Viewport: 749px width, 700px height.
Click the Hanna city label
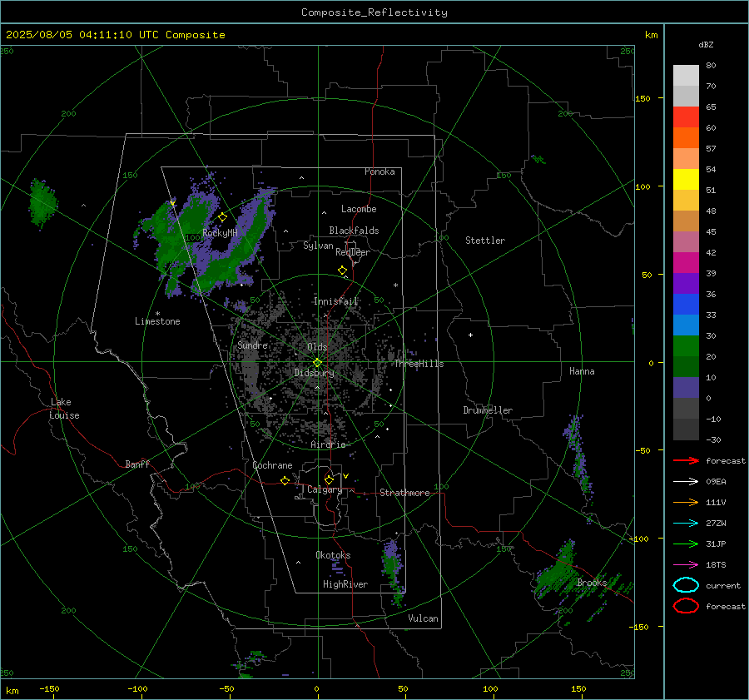point(582,371)
